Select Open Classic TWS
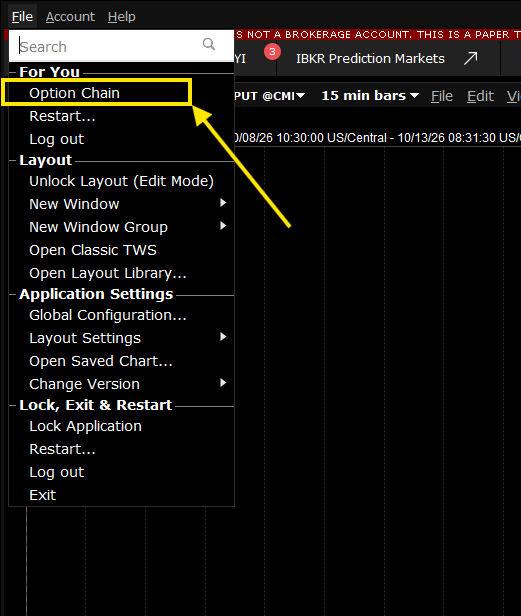This screenshot has width=521, height=616. tap(121, 250)
